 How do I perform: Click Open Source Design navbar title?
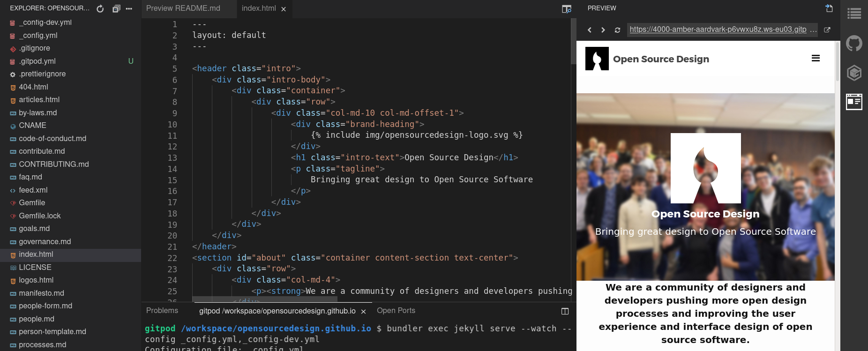click(661, 59)
